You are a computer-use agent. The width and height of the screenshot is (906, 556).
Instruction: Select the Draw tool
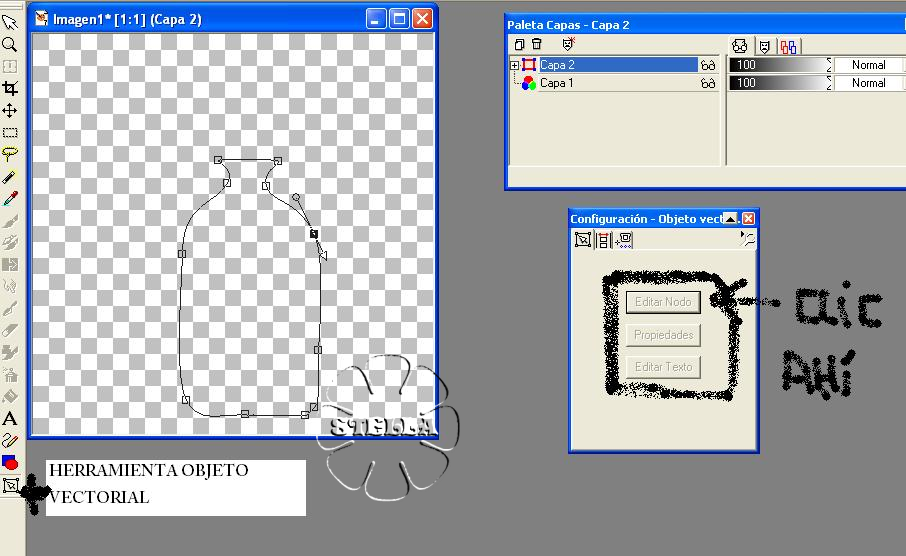pos(10,440)
